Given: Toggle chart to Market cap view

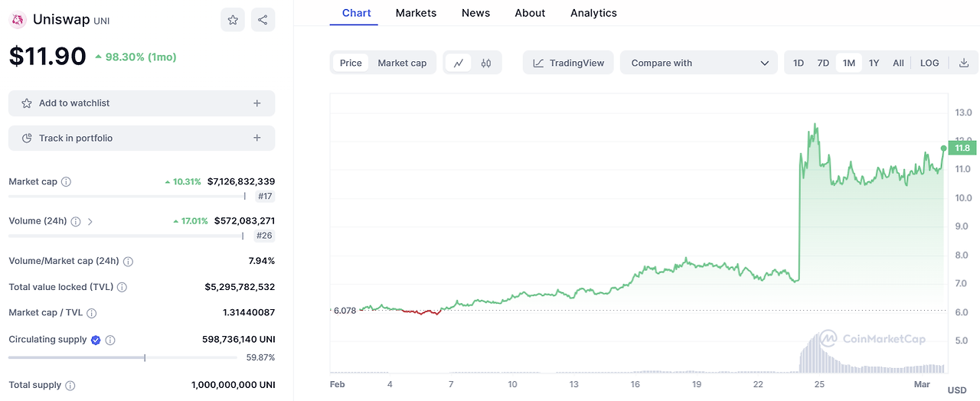Looking at the screenshot, I should point(402,63).
